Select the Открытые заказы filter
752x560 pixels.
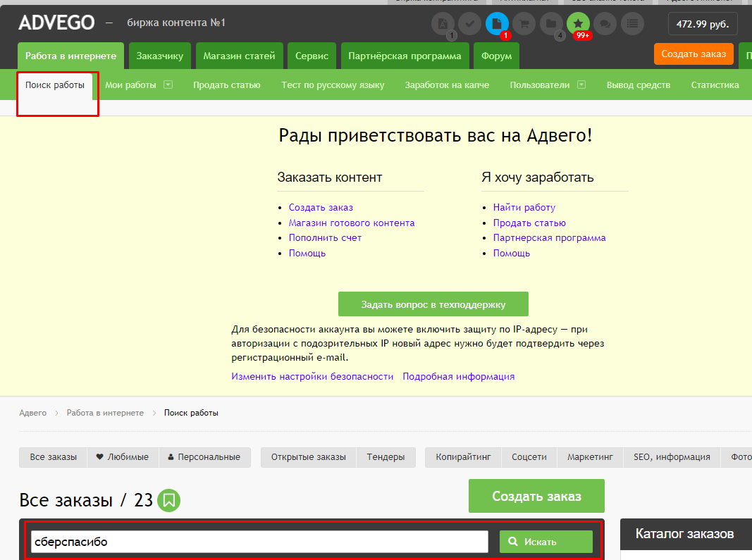(x=309, y=457)
